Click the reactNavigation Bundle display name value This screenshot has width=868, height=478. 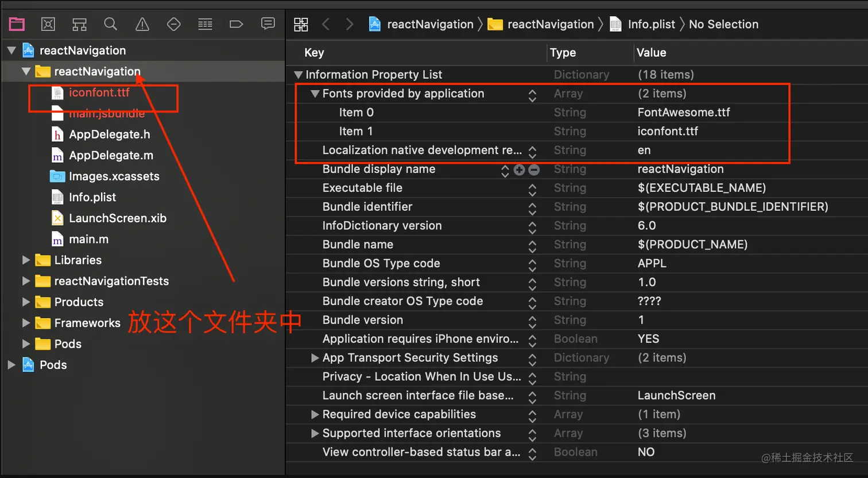pyautogui.click(x=680, y=169)
